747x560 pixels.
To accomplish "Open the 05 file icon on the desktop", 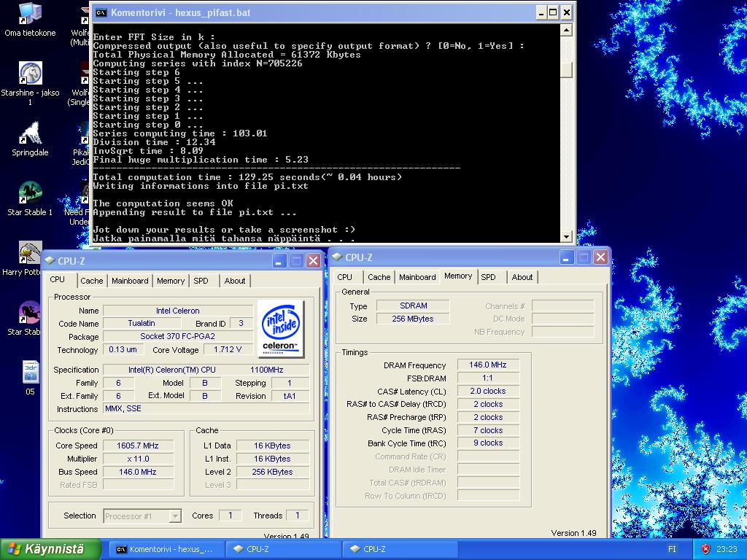I will pyautogui.click(x=30, y=378).
